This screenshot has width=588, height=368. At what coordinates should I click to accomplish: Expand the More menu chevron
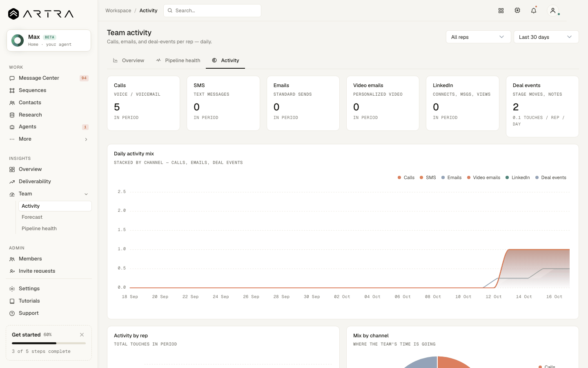[x=86, y=139]
